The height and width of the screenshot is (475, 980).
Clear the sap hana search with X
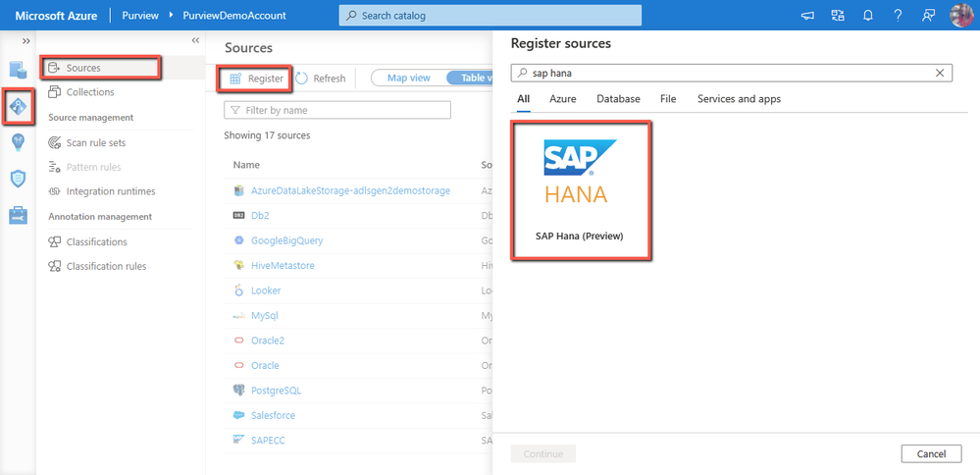pyautogui.click(x=940, y=73)
